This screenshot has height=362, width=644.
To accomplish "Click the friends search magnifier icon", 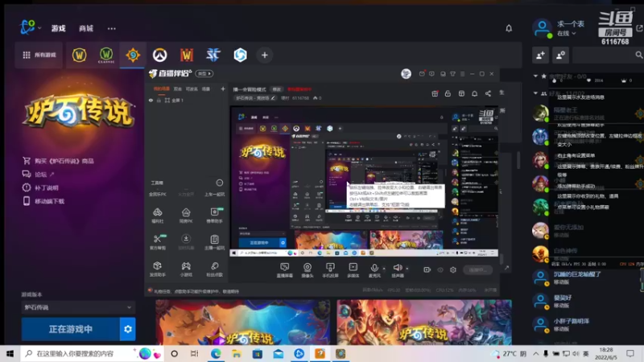I will pyautogui.click(x=638, y=55).
